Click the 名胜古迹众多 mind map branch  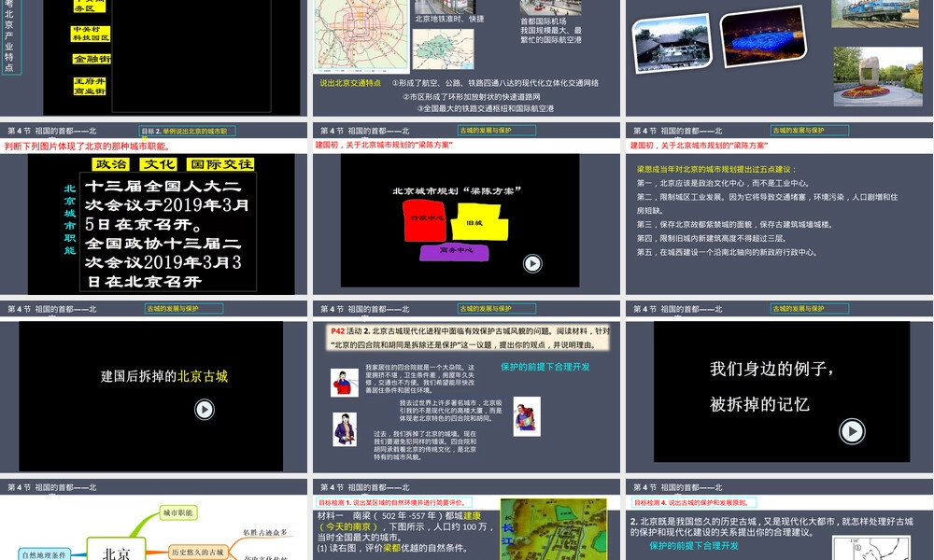tap(265, 533)
